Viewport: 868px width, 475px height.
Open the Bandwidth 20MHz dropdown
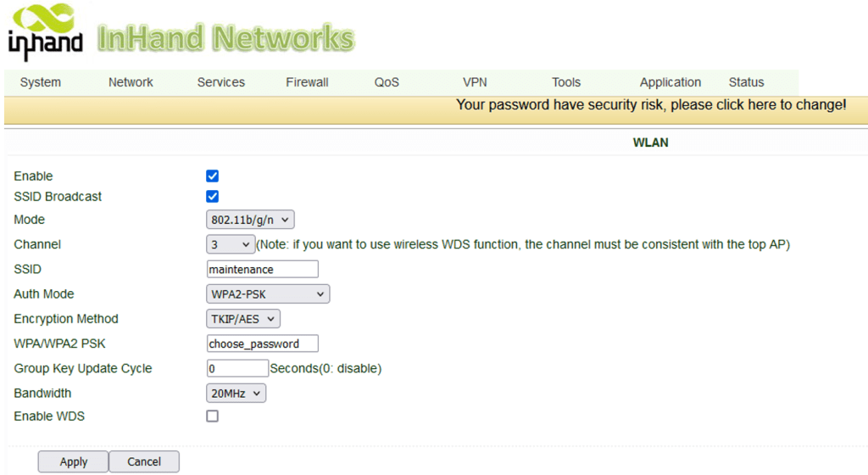pyautogui.click(x=236, y=394)
